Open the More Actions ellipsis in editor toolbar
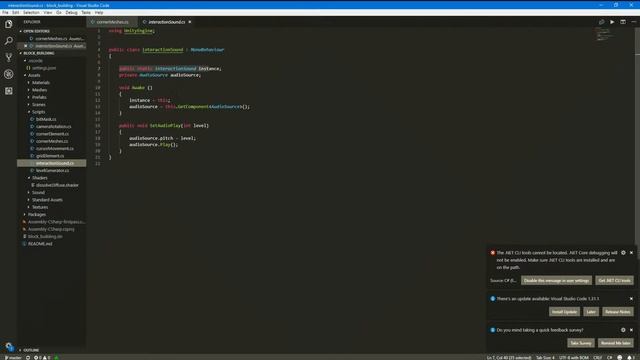This screenshot has height=360, width=640. (633, 22)
